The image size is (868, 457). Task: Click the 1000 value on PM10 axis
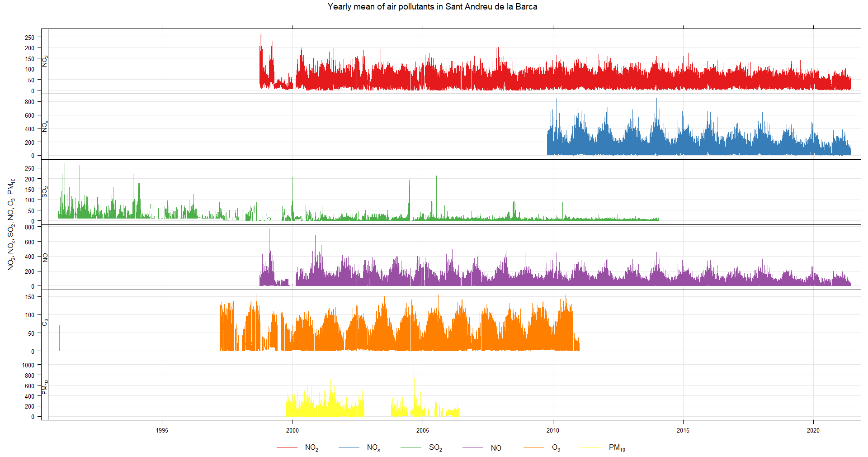(28, 365)
